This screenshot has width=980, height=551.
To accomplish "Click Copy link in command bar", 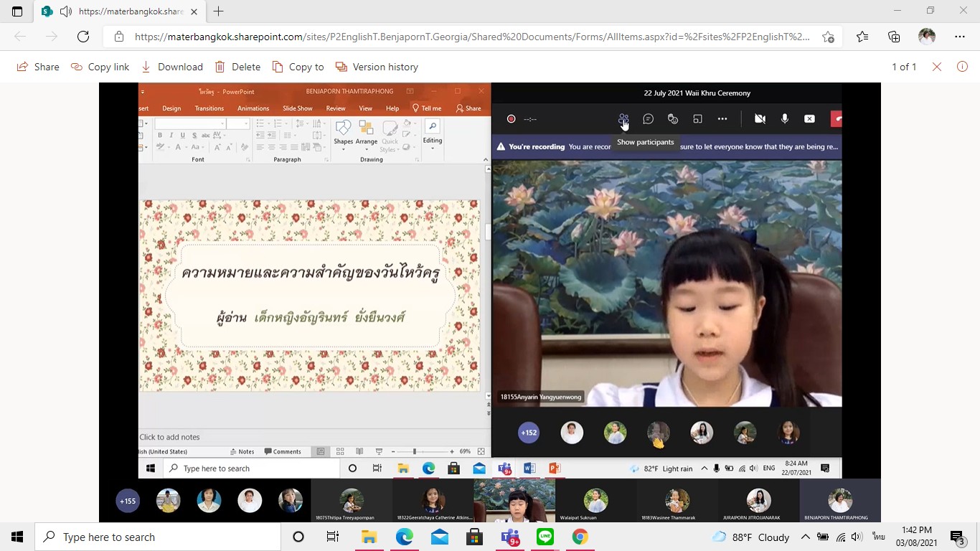I will (x=100, y=67).
